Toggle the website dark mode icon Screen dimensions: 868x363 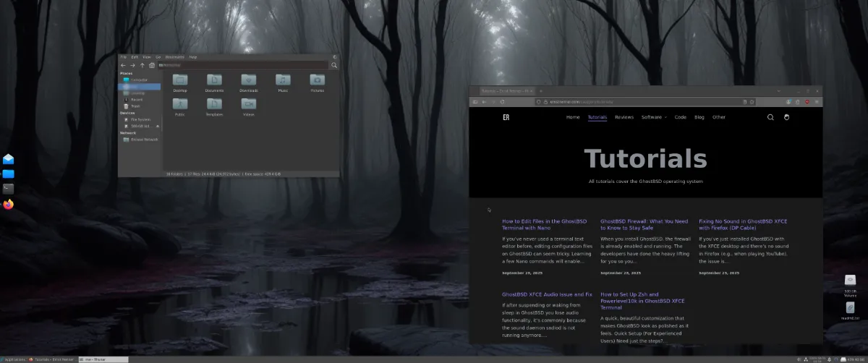coord(787,117)
